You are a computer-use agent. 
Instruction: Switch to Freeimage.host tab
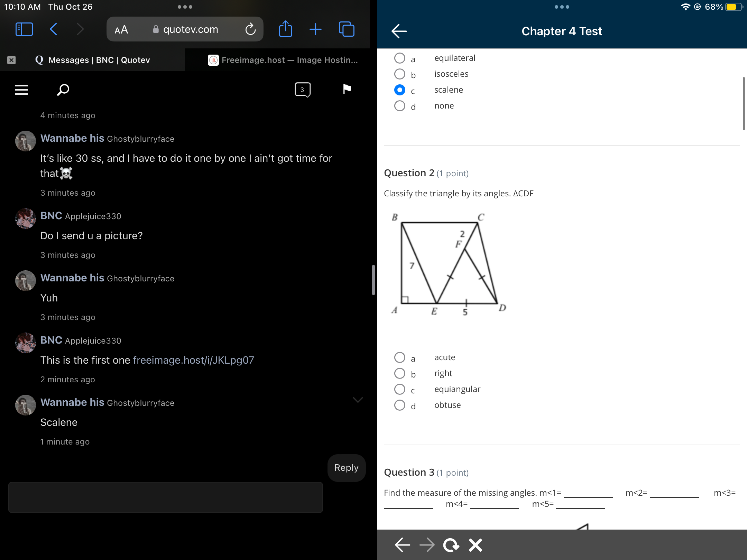tap(283, 60)
